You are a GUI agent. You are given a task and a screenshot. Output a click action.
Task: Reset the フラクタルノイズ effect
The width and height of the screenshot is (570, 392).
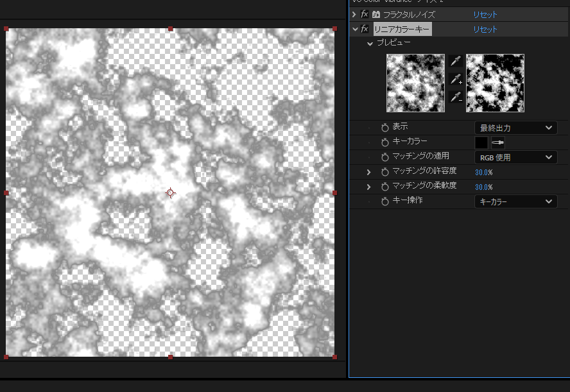pos(485,14)
